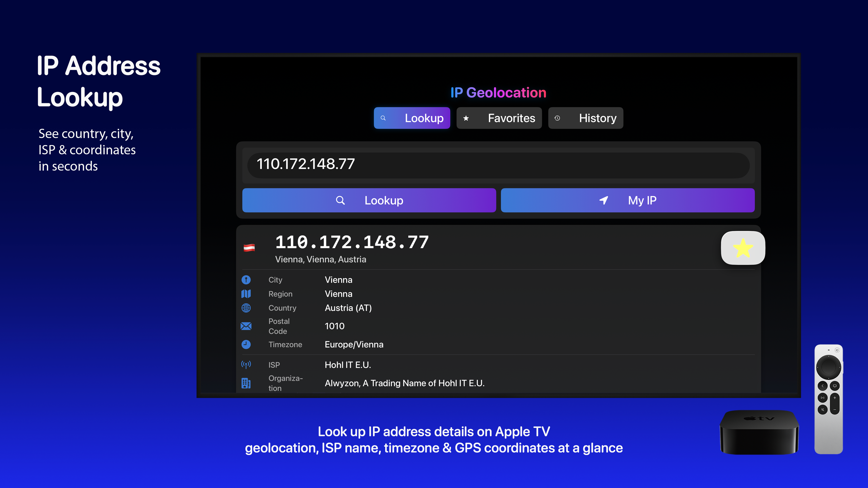
Task: Click the City pin icon
Action: 246,279
